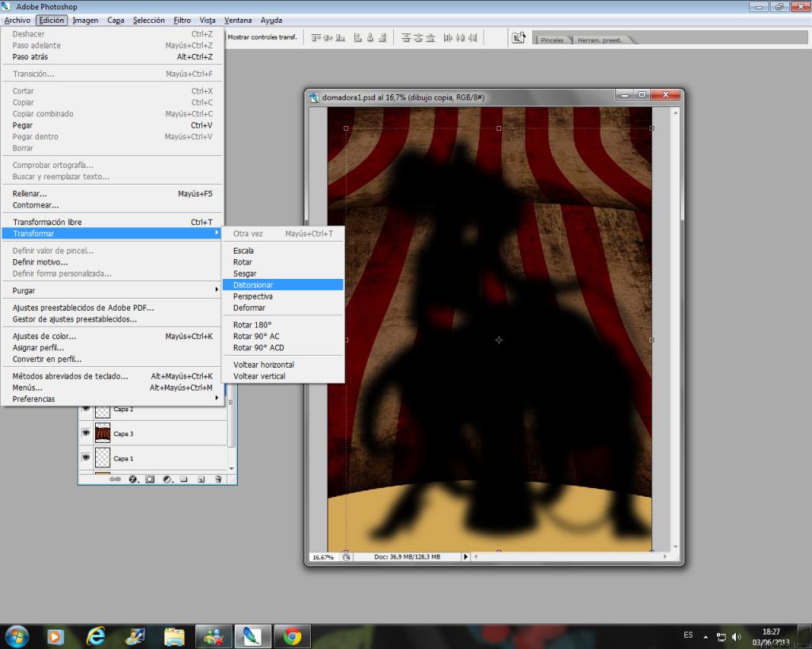The width and height of the screenshot is (812, 649).
Task: Hide the Capa 3 layer
Action: pyautogui.click(x=86, y=433)
